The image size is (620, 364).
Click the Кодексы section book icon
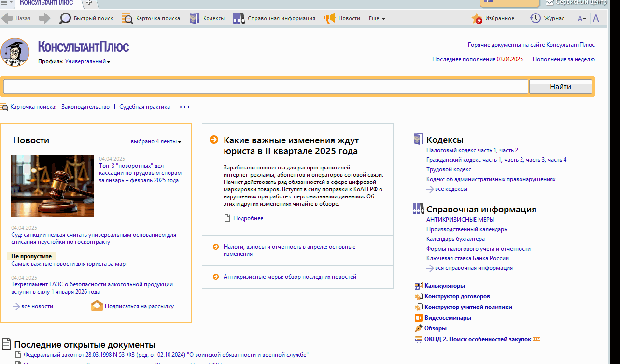(x=418, y=140)
